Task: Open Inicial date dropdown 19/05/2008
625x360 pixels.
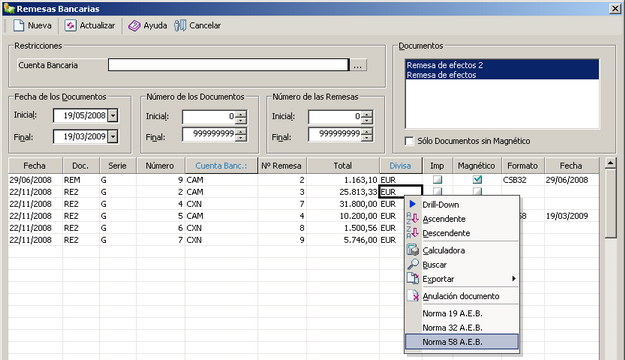Action: click(113, 116)
